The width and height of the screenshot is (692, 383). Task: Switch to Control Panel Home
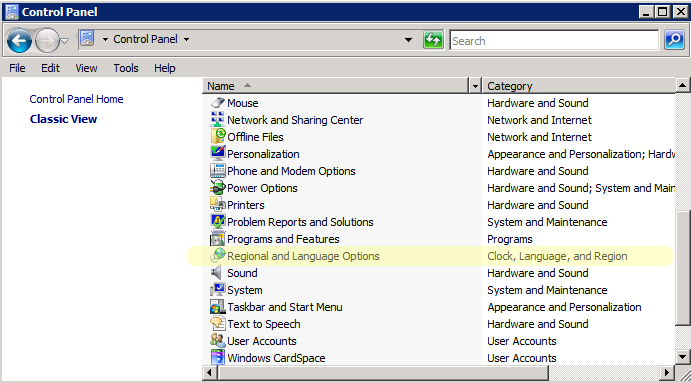pos(76,99)
